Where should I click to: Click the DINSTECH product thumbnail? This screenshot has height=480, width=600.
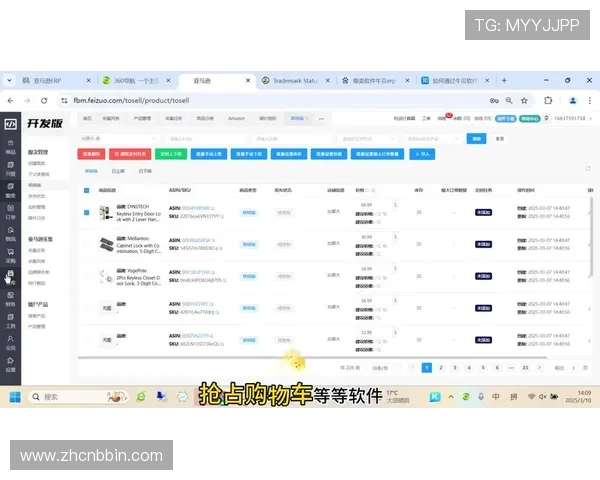[x=106, y=213]
